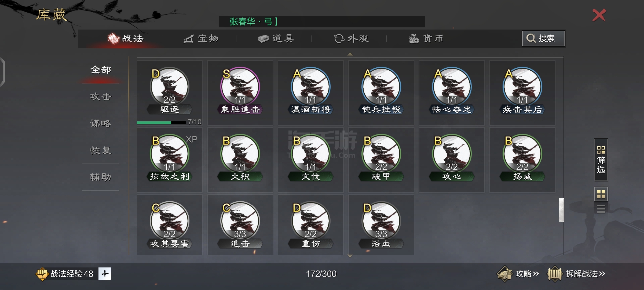Switch to grid view layout
Viewport: 644px width, 290px height.
(601, 194)
